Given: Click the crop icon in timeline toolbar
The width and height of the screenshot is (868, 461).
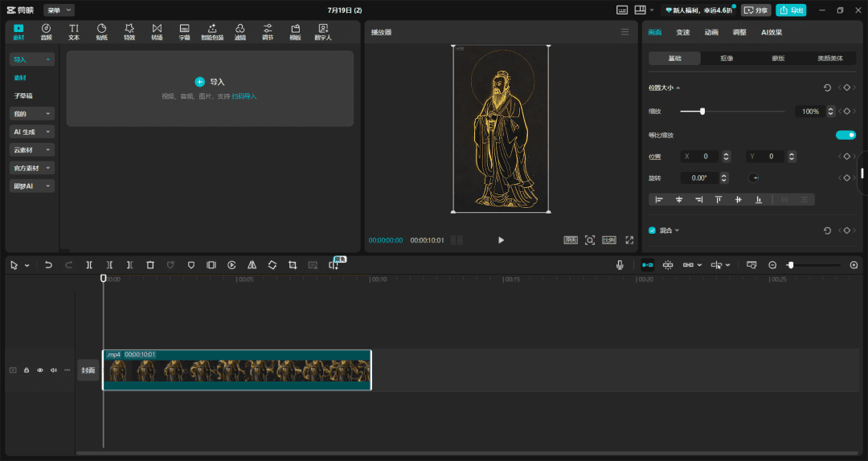Looking at the screenshot, I should (x=293, y=265).
